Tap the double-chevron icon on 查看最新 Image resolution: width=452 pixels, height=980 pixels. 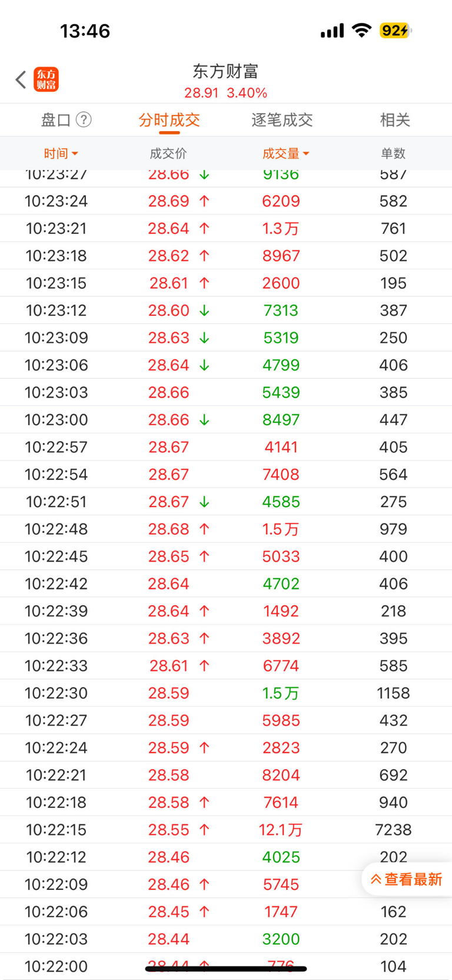coord(375,879)
